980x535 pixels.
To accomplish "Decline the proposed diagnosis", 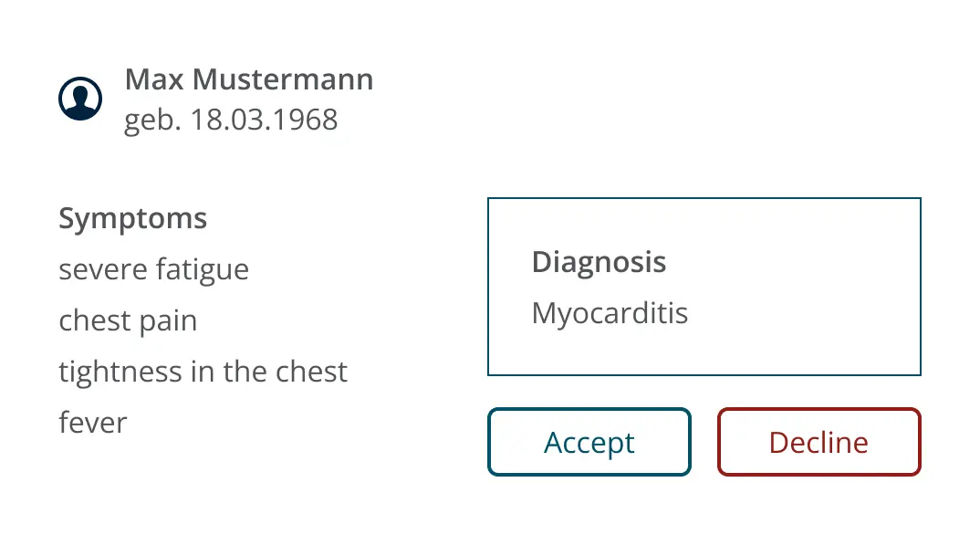I will pos(819,442).
